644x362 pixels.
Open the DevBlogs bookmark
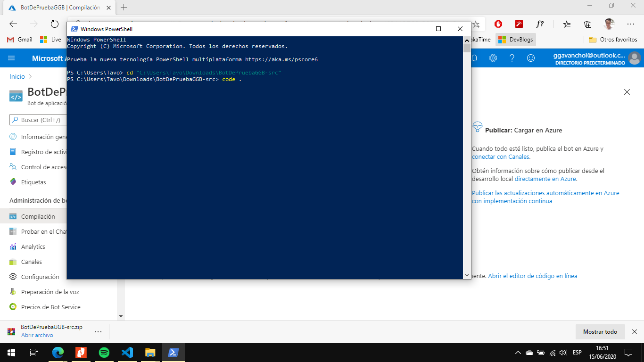click(x=516, y=40)
